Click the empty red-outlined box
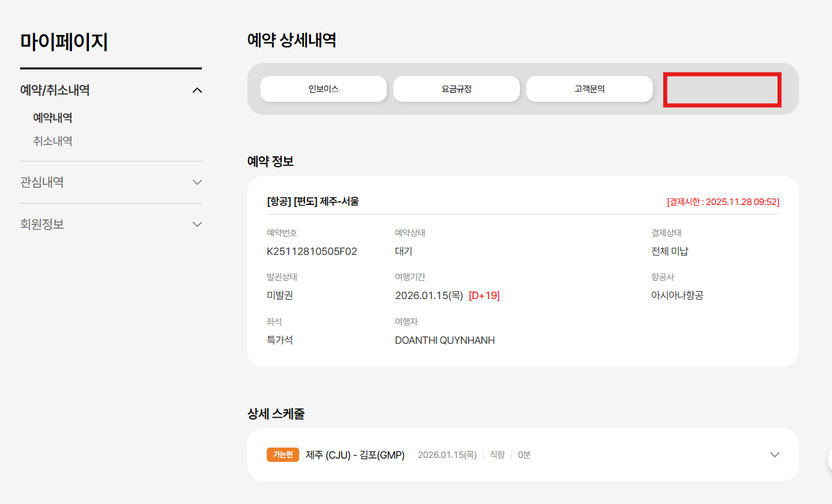 pos(722,90)
